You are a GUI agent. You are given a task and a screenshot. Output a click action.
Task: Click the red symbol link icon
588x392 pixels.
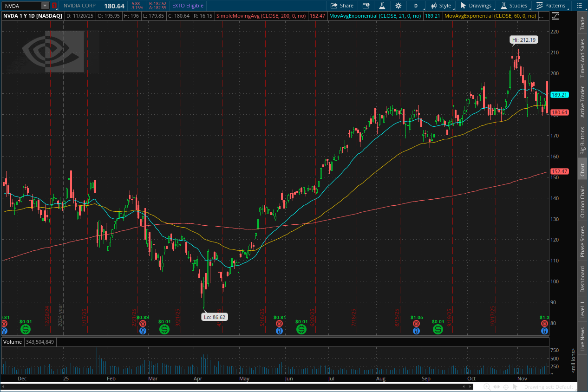click(x=54, y=6)
